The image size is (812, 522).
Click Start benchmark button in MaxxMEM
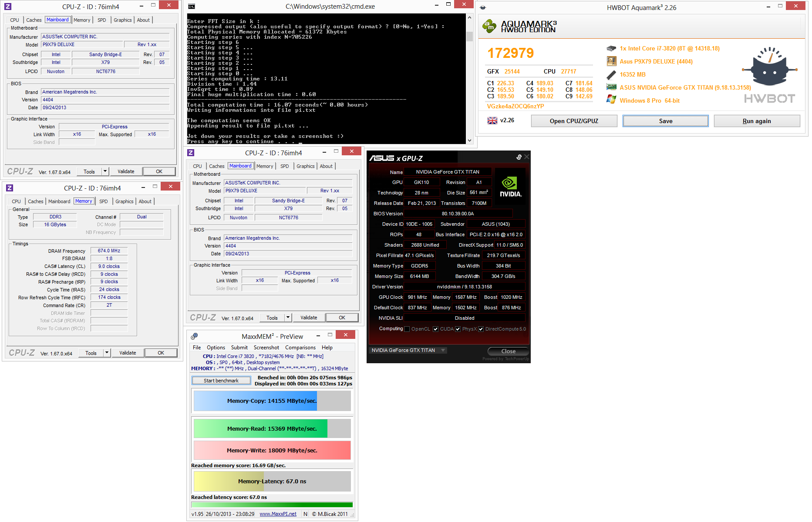click(221, 381)
